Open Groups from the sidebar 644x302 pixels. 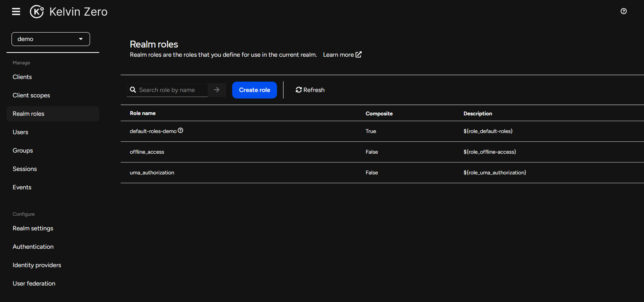coord(23,151)
